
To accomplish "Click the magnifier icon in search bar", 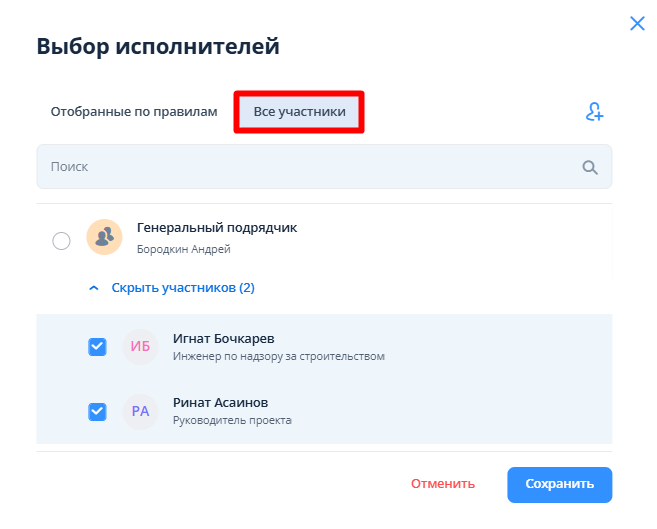I will pyautogui.click(x=590, y=167).
